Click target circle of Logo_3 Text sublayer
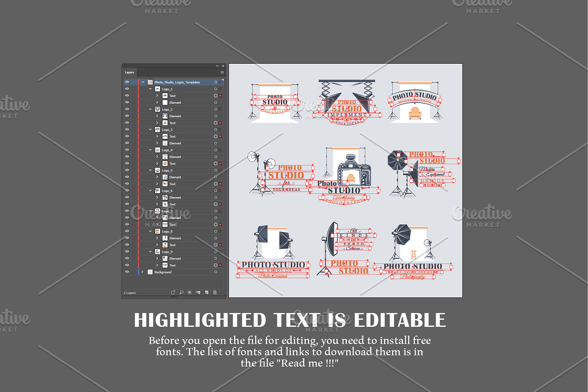This screenshot has height=392, width=588. [216, 137]
